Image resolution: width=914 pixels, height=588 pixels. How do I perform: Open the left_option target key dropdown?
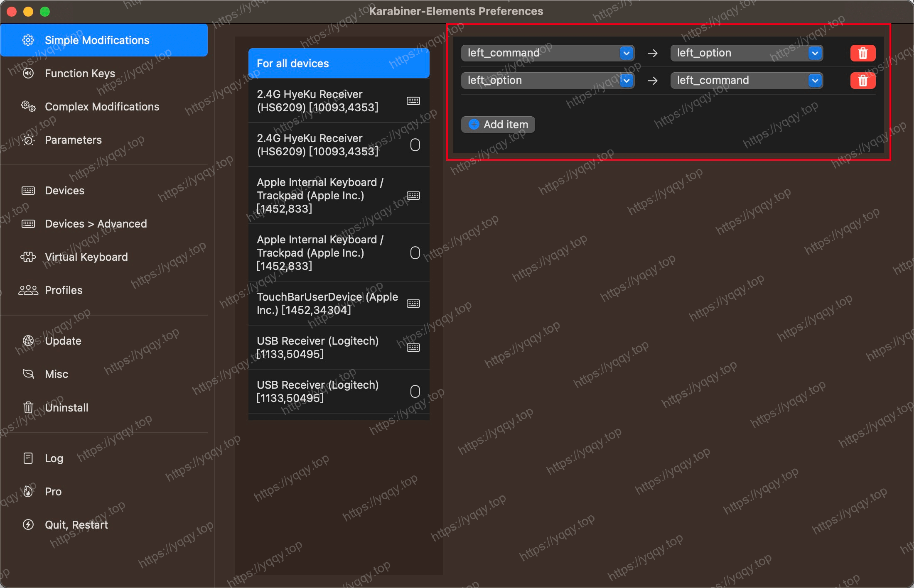tap(815, 53)
